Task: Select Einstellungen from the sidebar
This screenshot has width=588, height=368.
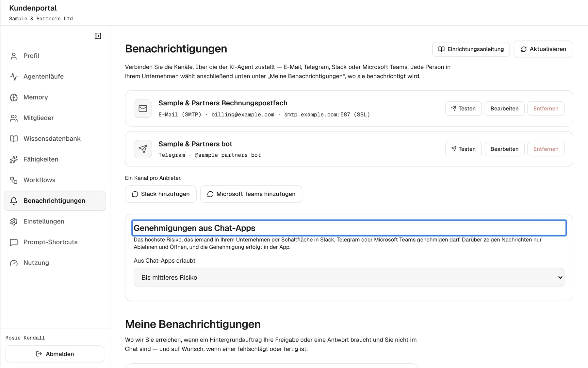Action: pos(55,221)
